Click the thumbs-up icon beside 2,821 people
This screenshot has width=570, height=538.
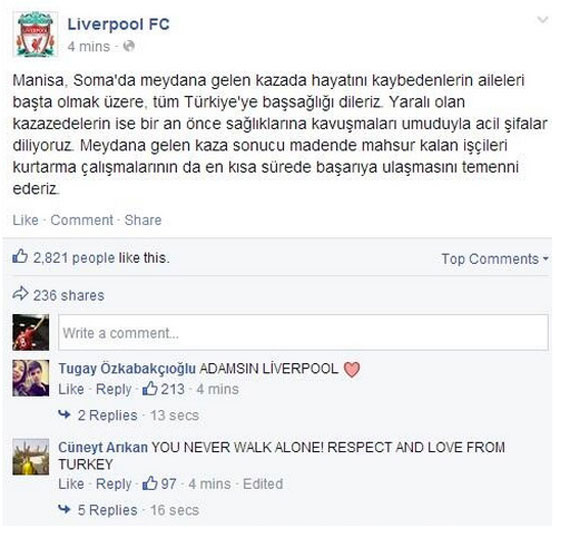pos(20,256)
